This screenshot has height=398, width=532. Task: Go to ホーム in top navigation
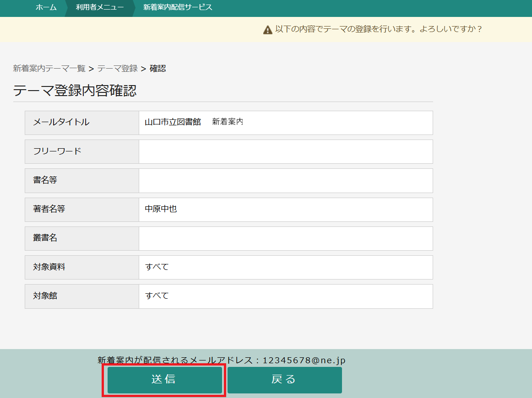click(46, 7)
